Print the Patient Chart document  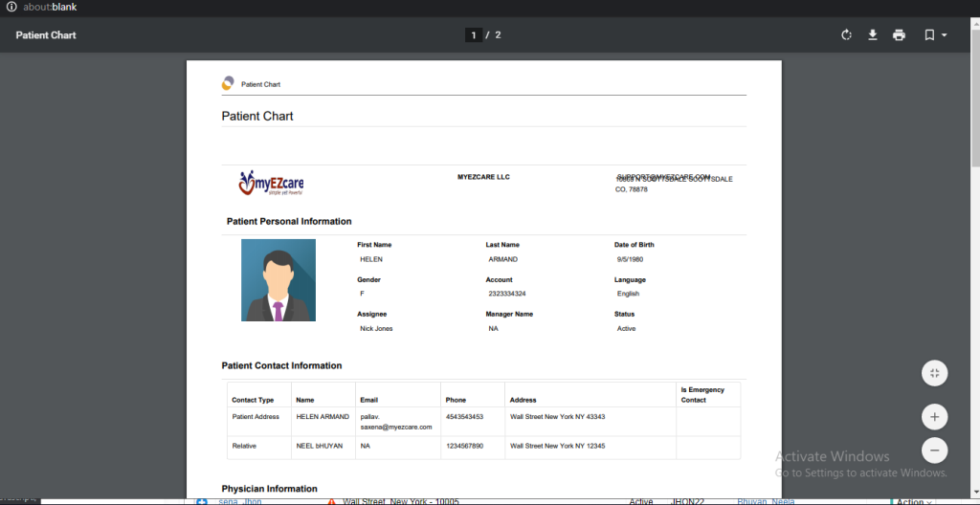click(x=899, y=35)
